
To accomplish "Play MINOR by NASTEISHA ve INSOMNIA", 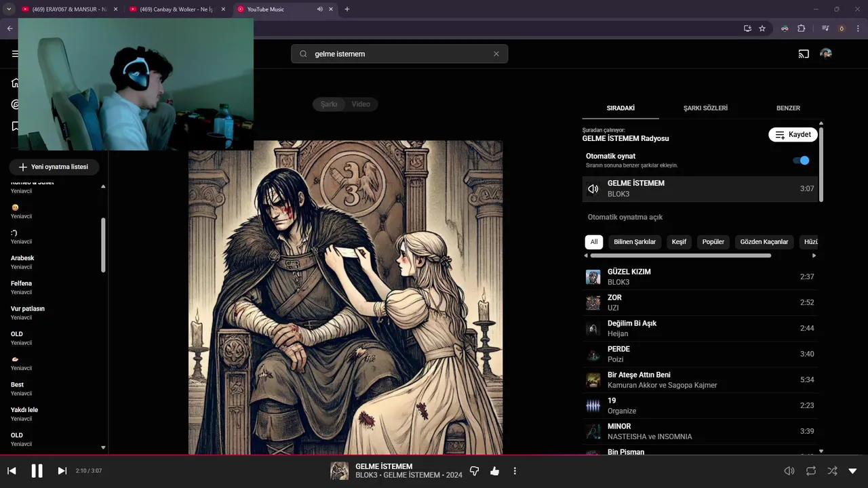I will click(700, 431).
